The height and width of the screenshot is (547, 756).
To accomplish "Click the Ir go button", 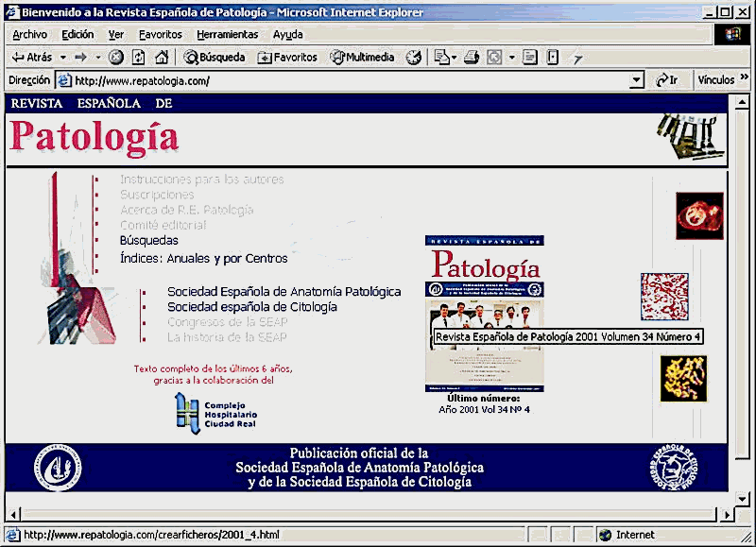I will point(667,81).
